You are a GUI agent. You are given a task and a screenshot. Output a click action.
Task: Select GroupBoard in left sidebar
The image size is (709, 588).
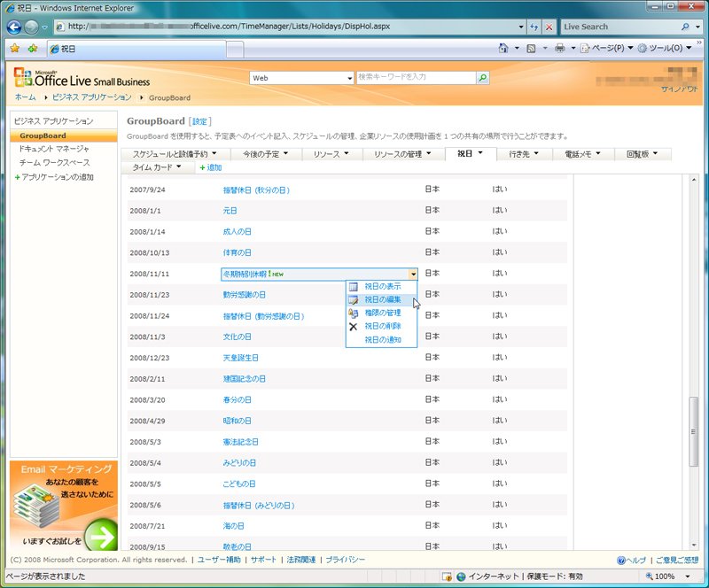pyautogui.click(x=64, y=135)
